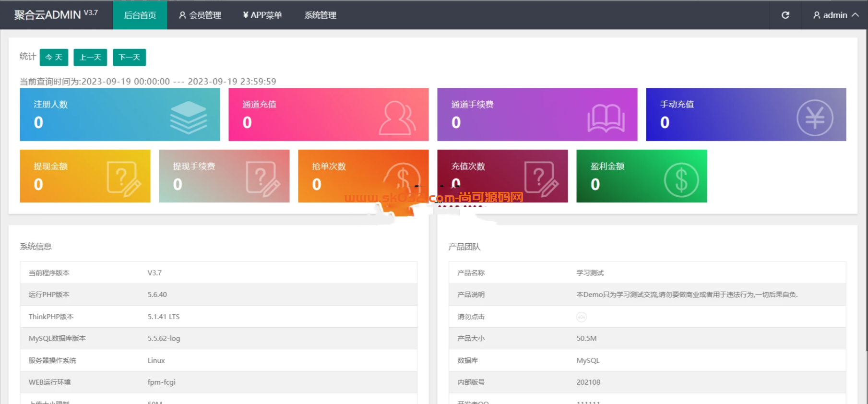Image resolution: width=868 pixels, height=404 pixels.
Task: Click the PHP version value 5.6.40
Action: [157, 295]
